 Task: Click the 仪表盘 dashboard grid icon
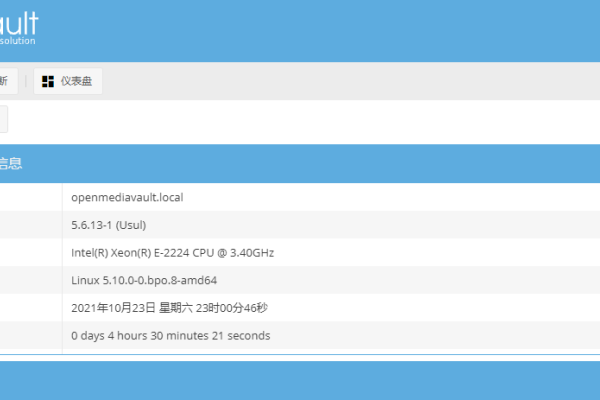48,81
